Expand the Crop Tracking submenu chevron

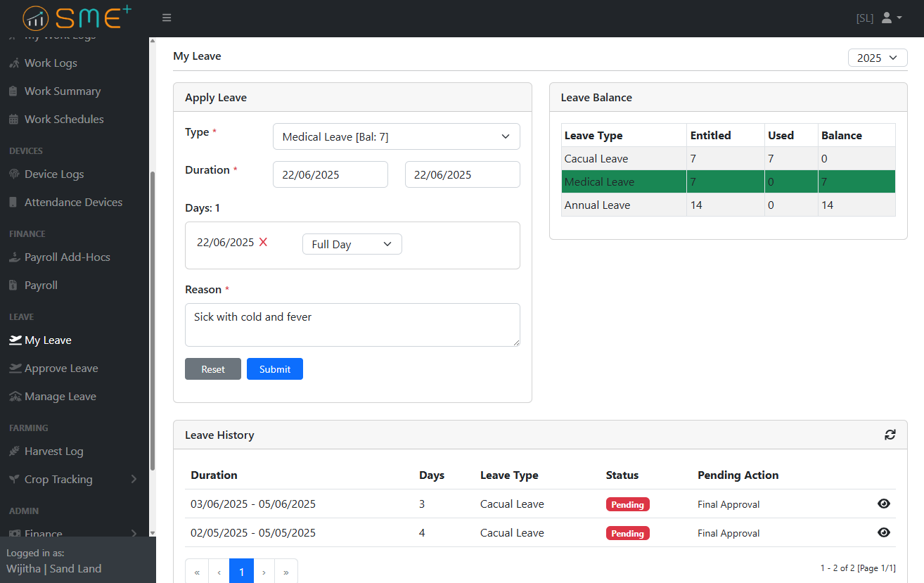[134, 479]
